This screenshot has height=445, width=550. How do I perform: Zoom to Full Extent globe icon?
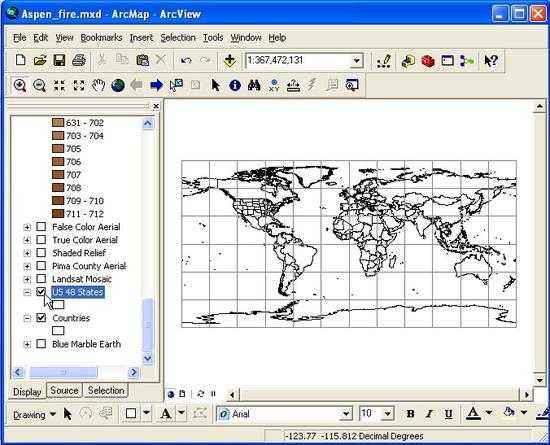point(118,85)
